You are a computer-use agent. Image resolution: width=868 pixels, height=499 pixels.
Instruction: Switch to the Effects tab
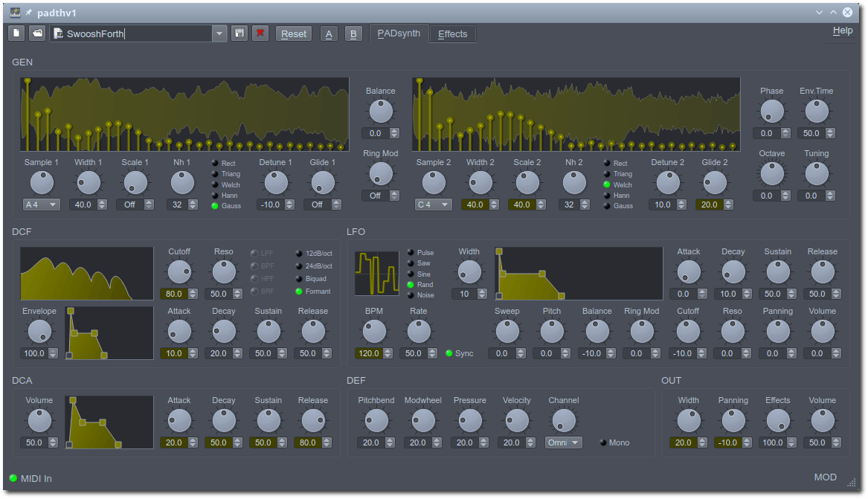click(452, 33)
